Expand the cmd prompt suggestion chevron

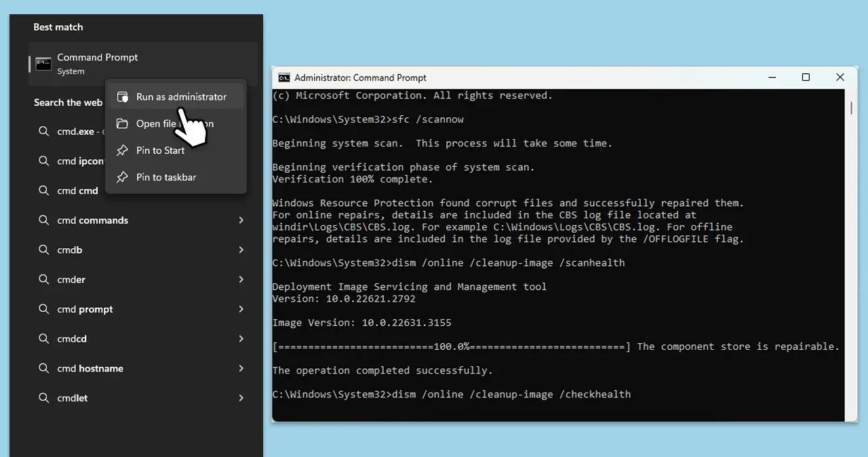tap(241, 309)
